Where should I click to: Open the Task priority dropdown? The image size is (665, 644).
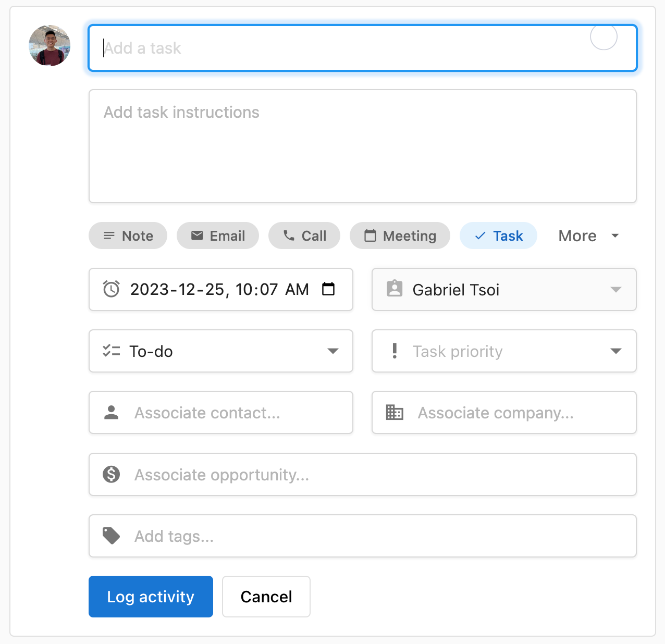point(616,351)
